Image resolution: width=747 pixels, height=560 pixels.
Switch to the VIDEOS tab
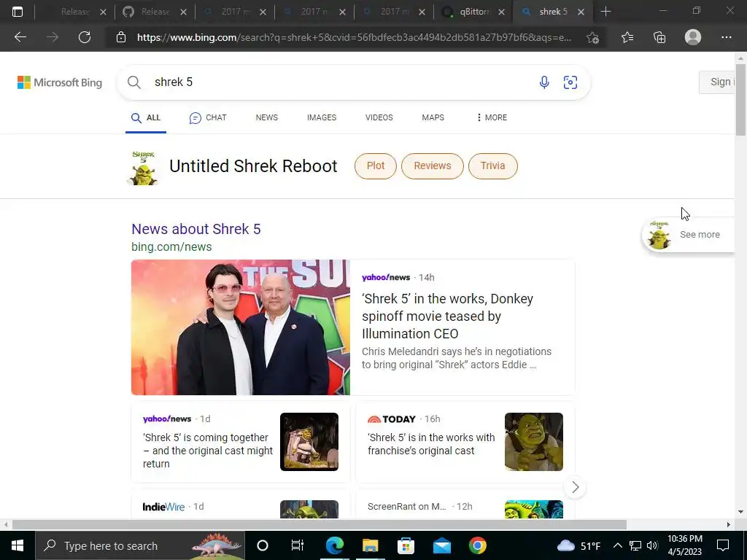pyautogui.click(x=379, y=117)
